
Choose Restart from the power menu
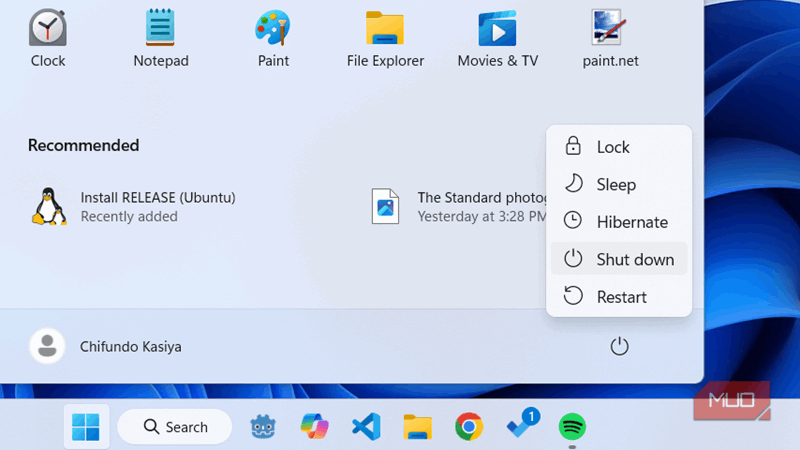click(x=619, y=297)
